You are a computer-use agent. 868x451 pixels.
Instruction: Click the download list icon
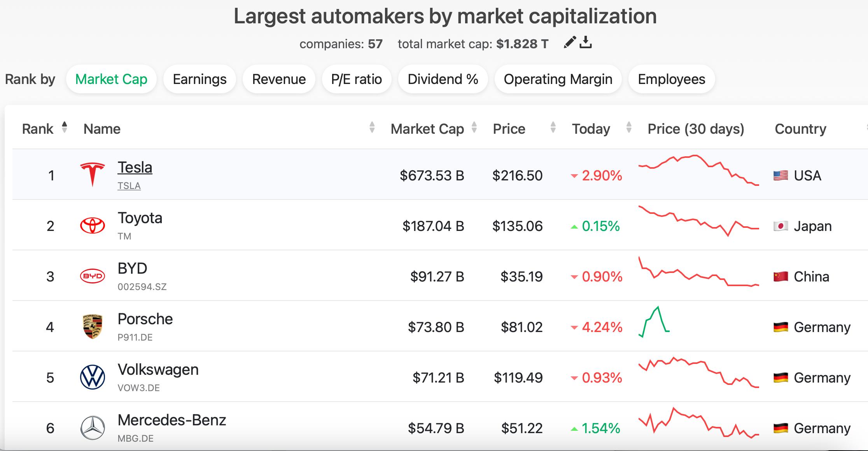(x=586, y=42)
